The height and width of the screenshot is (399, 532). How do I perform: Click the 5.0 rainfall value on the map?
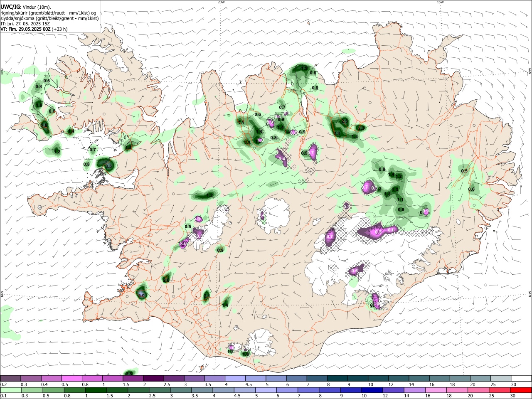pos(141,296)
